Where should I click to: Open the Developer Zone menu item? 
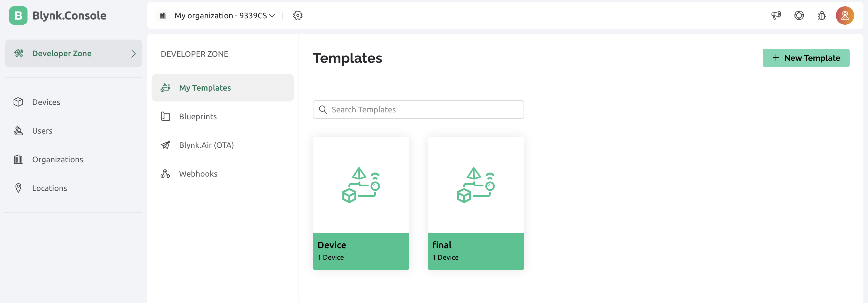[73, 53]
